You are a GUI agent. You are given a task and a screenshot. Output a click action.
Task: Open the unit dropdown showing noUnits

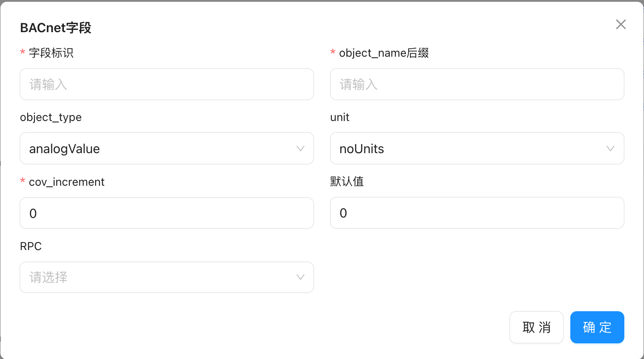[x=469, y=149]
